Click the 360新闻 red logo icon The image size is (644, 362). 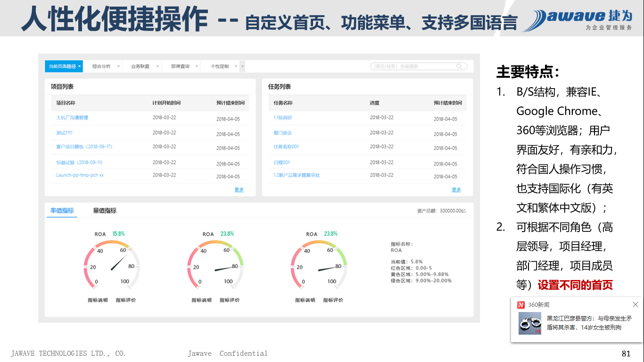521,305
